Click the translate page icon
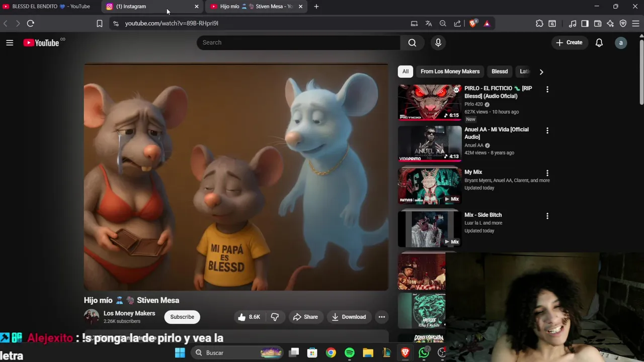This screenshot has height=362, width=644. (429, 23)
